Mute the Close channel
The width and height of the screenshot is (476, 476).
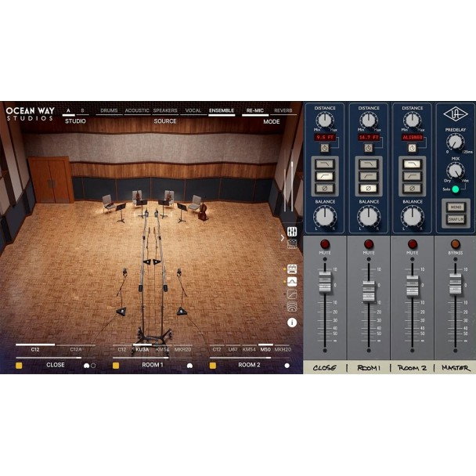pos(325,244)
